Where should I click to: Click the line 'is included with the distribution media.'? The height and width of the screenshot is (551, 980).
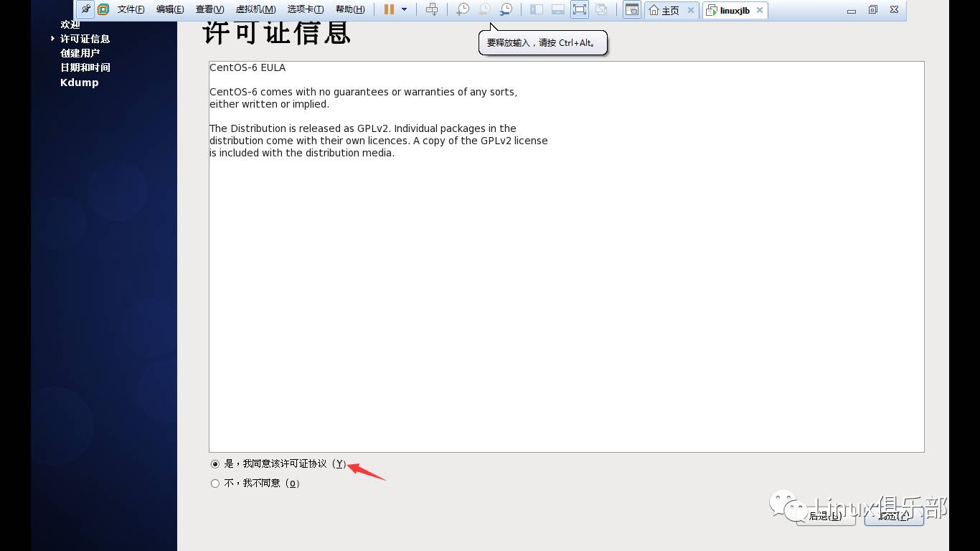tap(302, 153)
